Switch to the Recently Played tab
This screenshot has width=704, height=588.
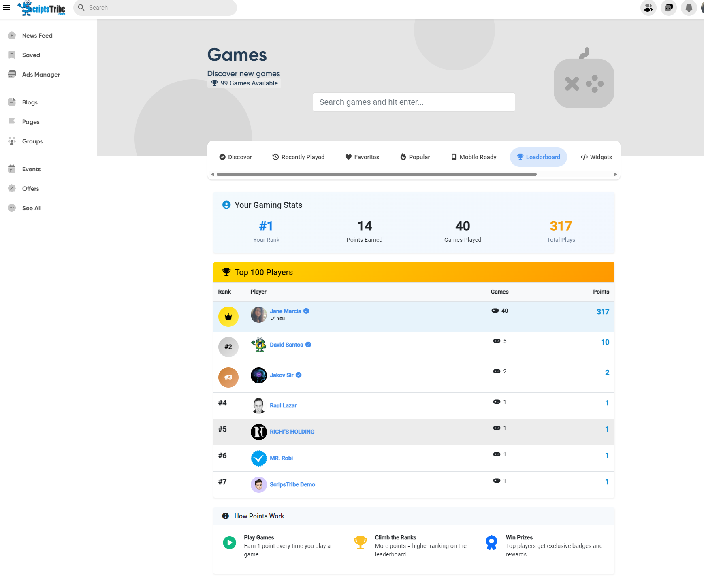tap(298, 157)
